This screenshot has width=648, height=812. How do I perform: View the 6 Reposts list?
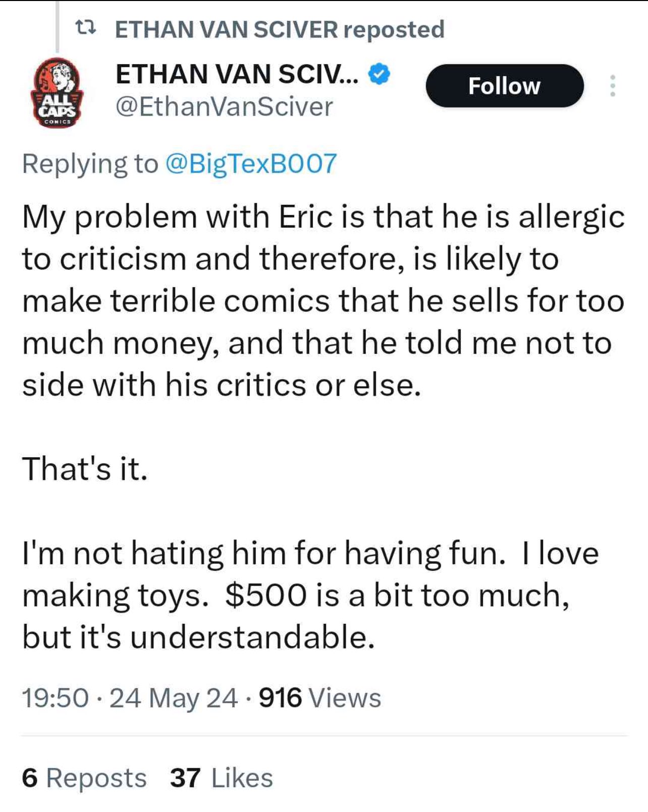(84, 778)
